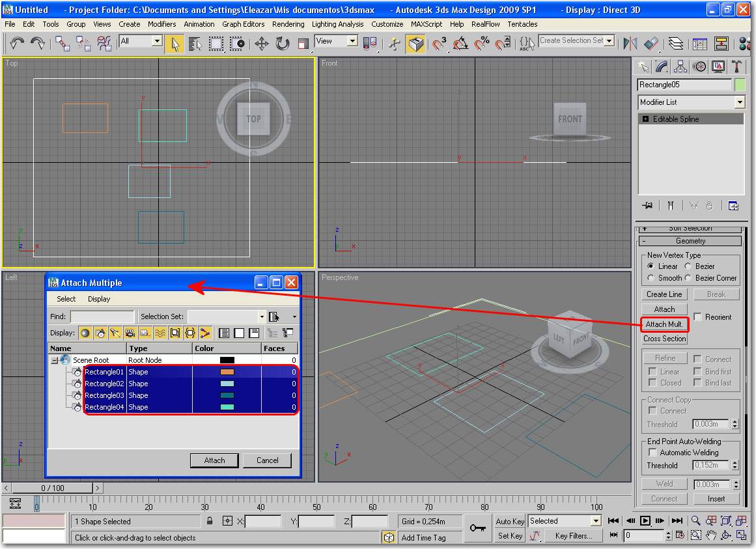Click the Redo arrow icon
This screenshot has height=549, width=756.
coord(38,44)
